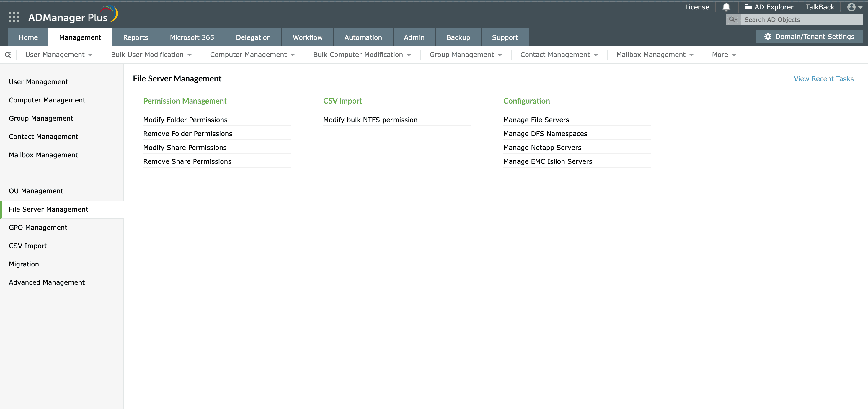This screenshot has width=868, height=409.
Task: Open Manage DFS Namespaces
Action: coord(545,134)
